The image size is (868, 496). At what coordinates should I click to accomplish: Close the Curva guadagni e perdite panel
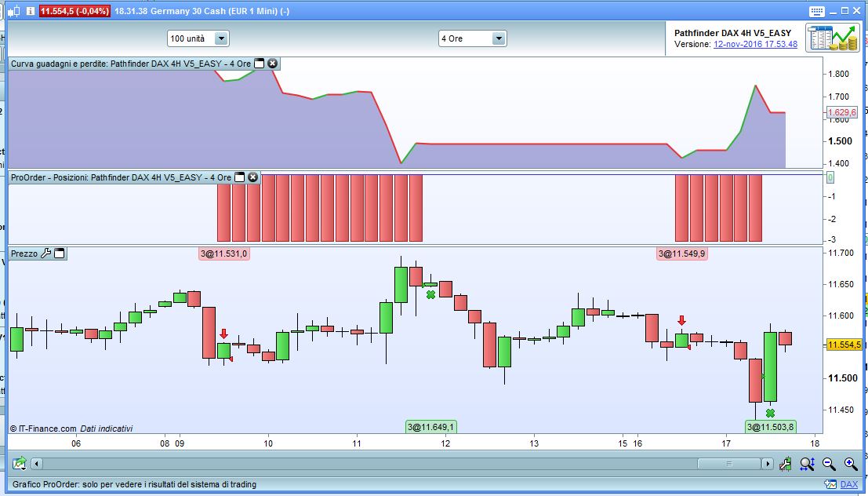coord(272,64)
